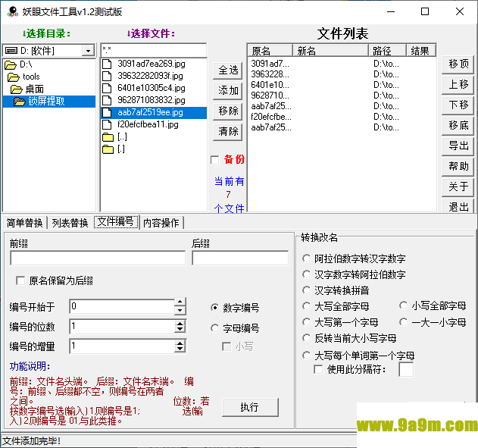The image size is (478, 448).
Task: Select 大写全部字母 option
Action: pos(306,306)
